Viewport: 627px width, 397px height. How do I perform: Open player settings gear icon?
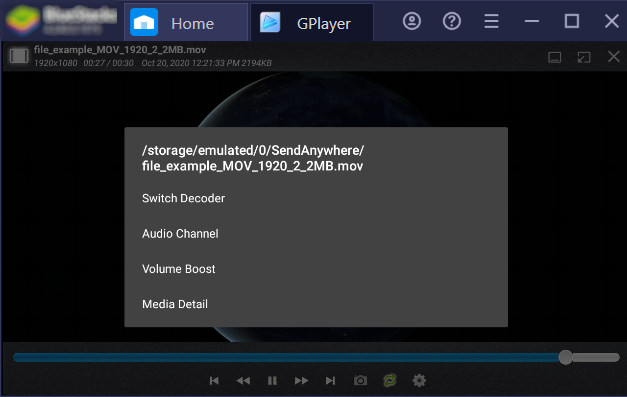tap(419, 381)
